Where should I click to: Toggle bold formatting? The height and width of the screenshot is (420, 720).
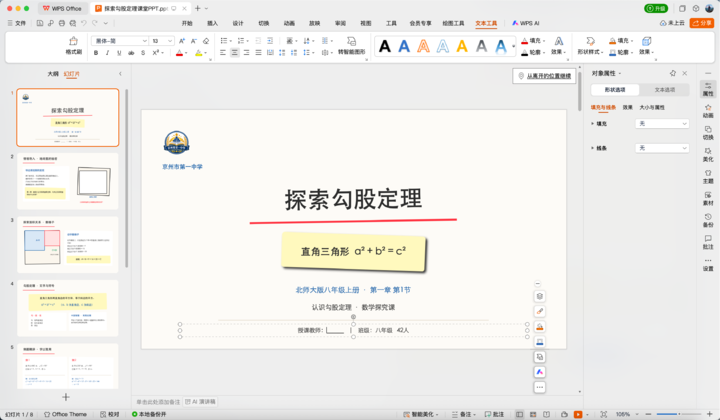96,53
